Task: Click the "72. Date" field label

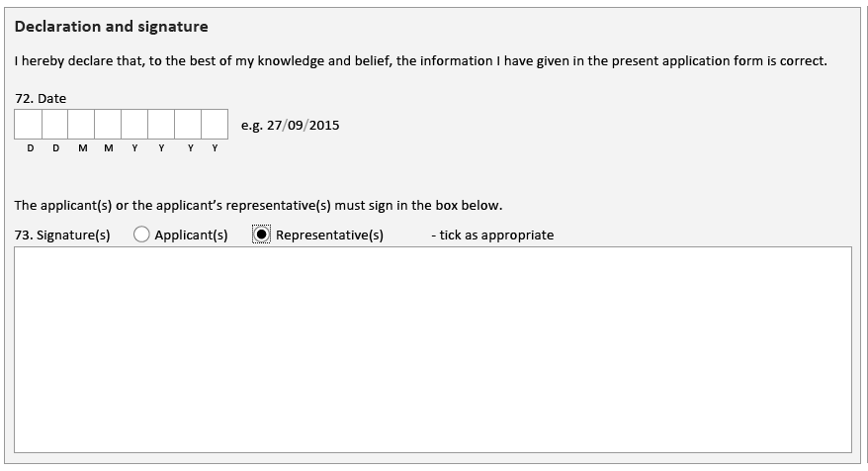Action: pos(41,99)
